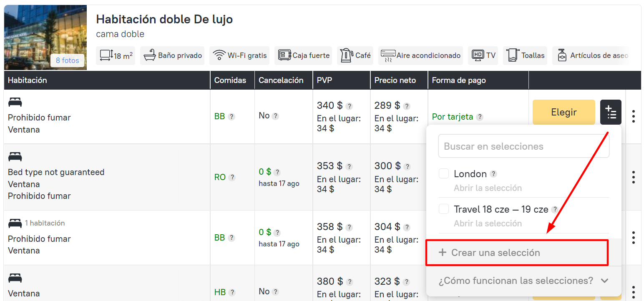The image size is (644, 301).
Task: Open three-dot menu for 340 $ room
Action: pos(633,116)
